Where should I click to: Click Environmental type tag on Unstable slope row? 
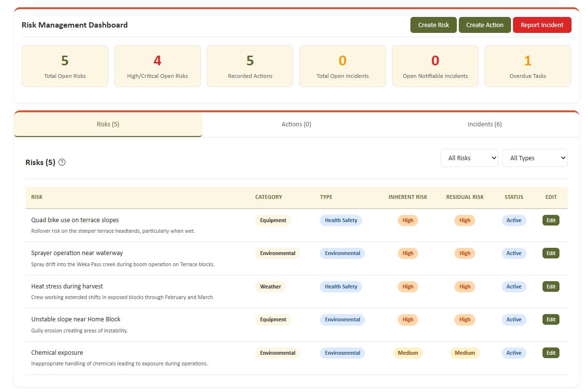(342, 319)
